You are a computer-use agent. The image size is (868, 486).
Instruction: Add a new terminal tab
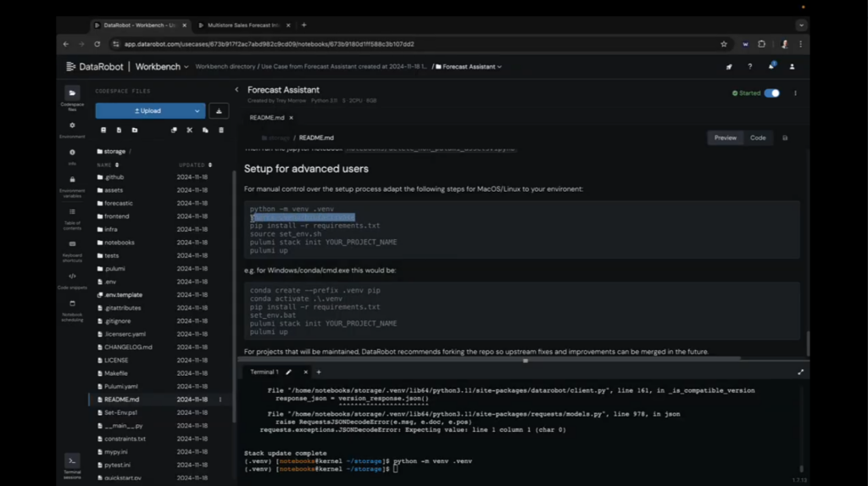click(319, 372)
